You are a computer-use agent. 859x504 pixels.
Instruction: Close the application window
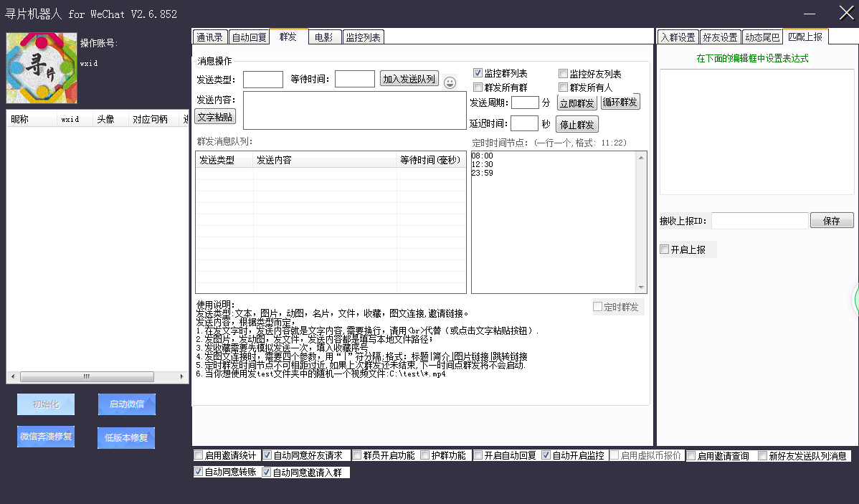click(846, 13)
